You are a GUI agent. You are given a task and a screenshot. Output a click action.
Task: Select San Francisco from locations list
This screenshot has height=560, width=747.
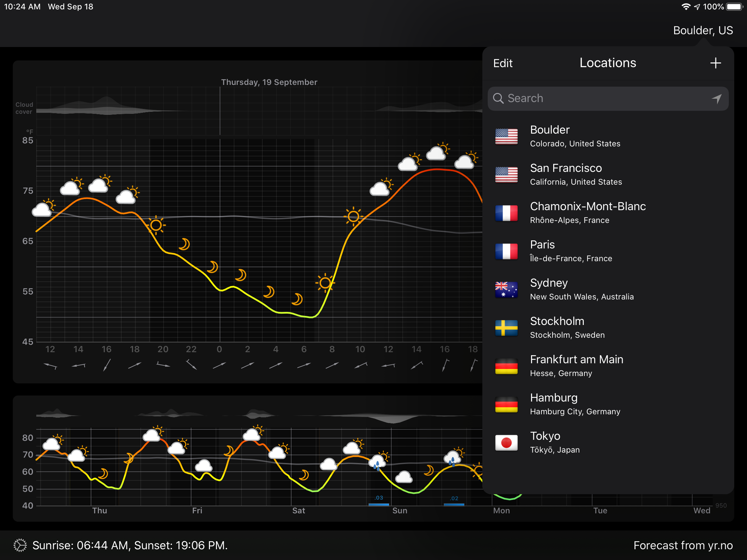(x=576, y=175)
